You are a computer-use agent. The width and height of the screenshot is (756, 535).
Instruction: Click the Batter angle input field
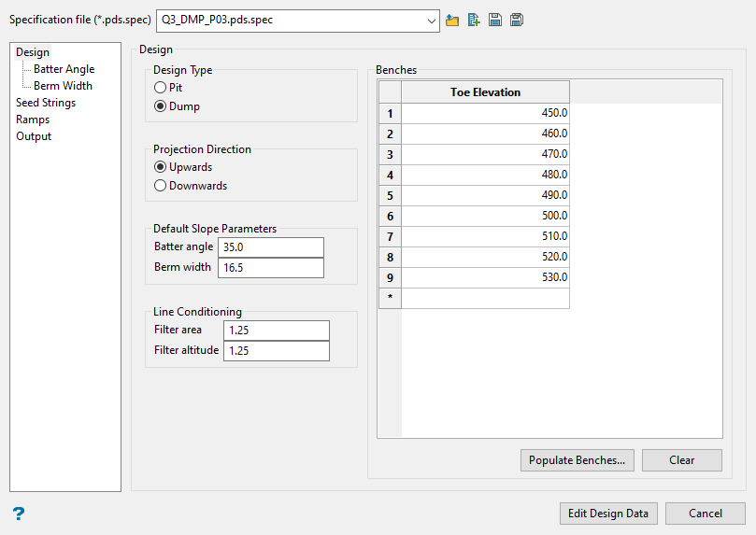click(270, 247)
